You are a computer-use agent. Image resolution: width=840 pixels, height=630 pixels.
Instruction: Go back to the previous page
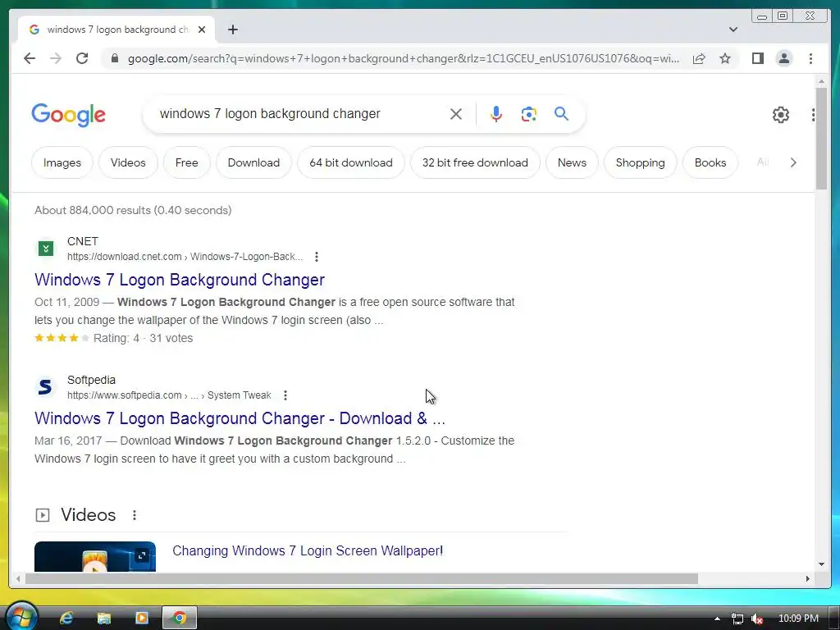tap(30, 58)
